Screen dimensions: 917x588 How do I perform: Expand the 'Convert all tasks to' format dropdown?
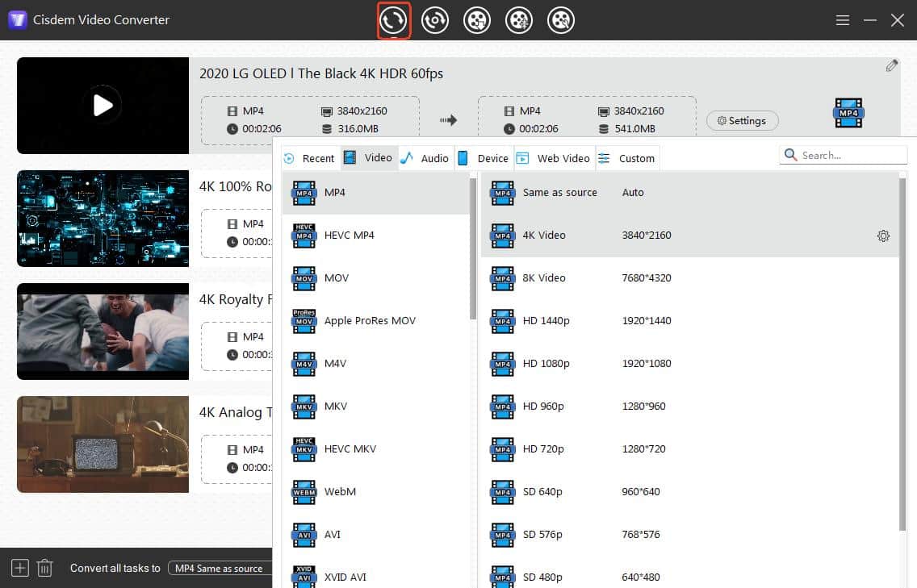point(220,568)
